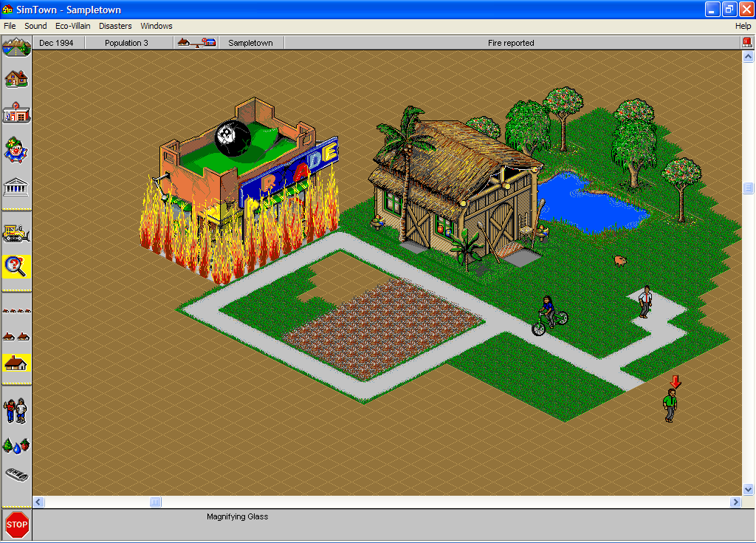Open the civic buildings palette
The height and width of the screenshot is (543, 756).
(x=16, y=188)
